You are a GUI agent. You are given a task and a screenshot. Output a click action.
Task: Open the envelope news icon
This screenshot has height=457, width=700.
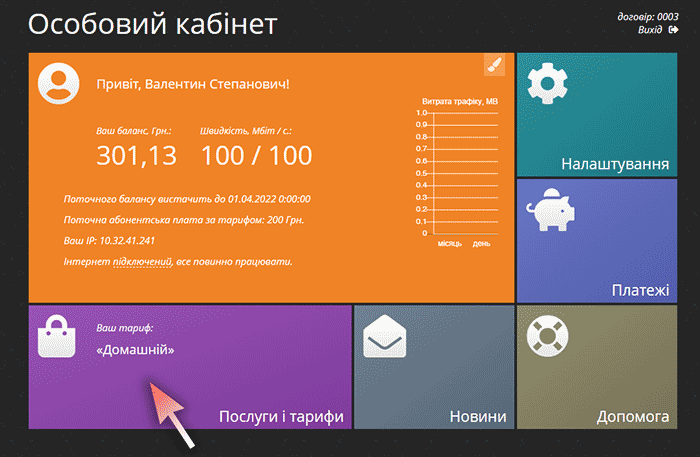385,336
